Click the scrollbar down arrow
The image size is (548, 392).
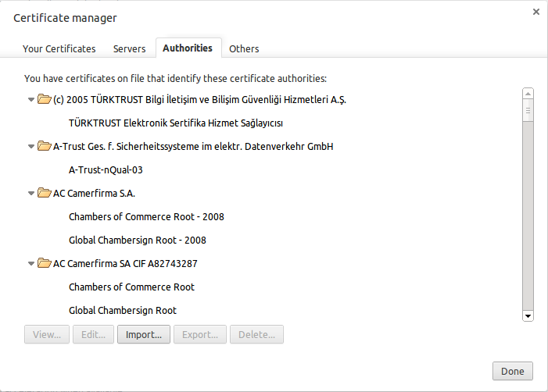tap(528, 315)
